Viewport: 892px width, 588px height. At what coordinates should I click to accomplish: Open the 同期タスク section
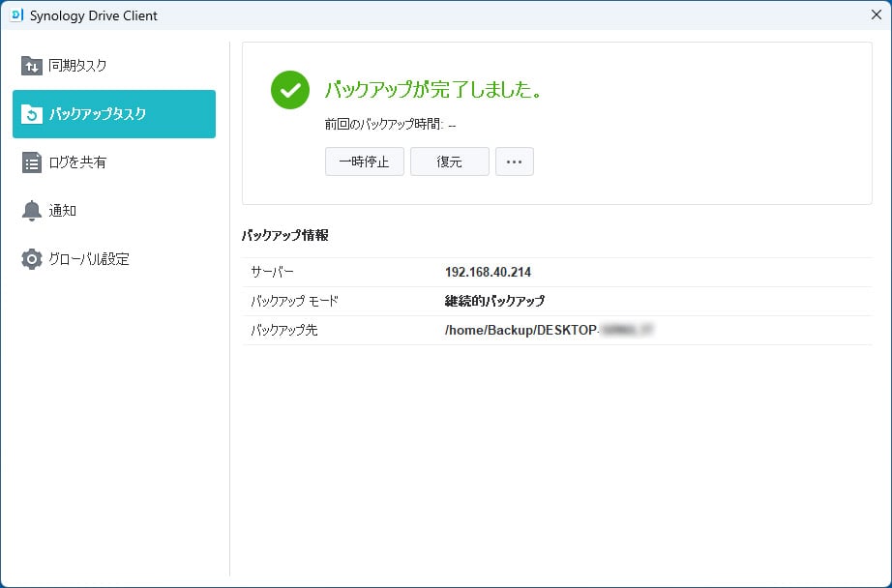(77, 66)
